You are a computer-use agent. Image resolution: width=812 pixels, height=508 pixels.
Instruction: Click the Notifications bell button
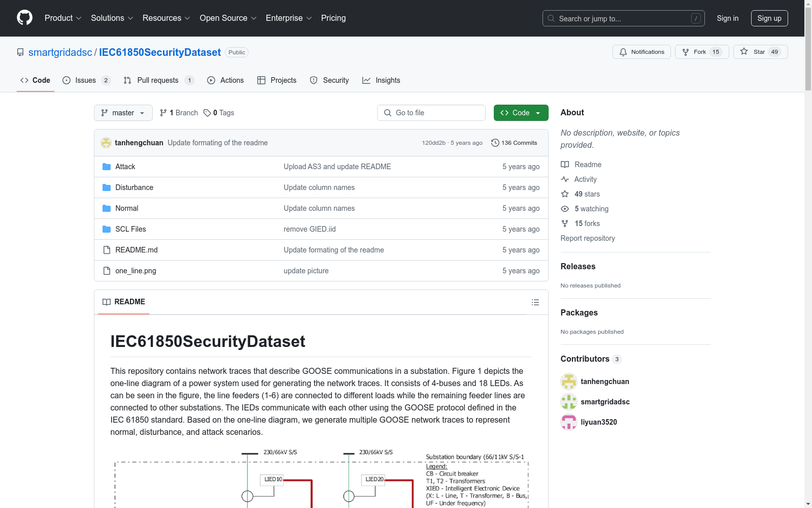(x=641, y=52)
